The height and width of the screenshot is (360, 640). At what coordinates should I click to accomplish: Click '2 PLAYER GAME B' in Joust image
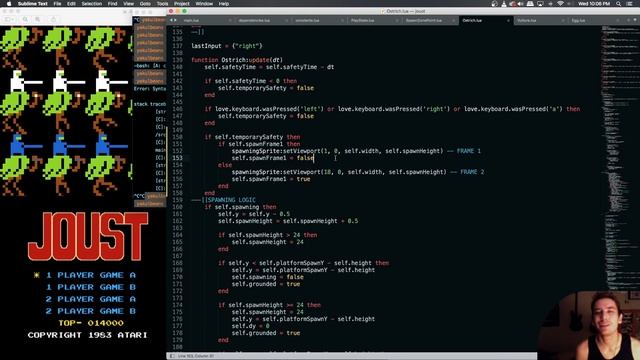[91, 311]
